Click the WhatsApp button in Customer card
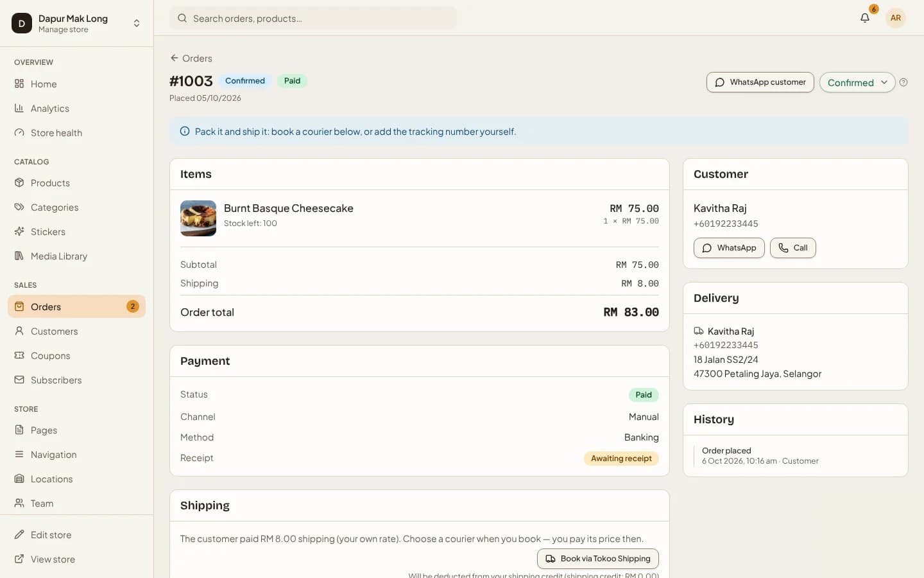Image resolution: width=924 pixels, height=578 pixels. pos(729,248)
